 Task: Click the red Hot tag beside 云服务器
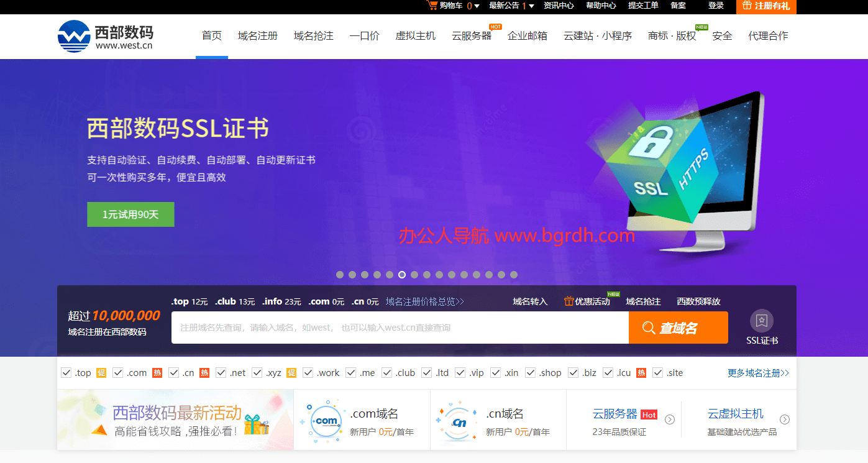point(649,415)
